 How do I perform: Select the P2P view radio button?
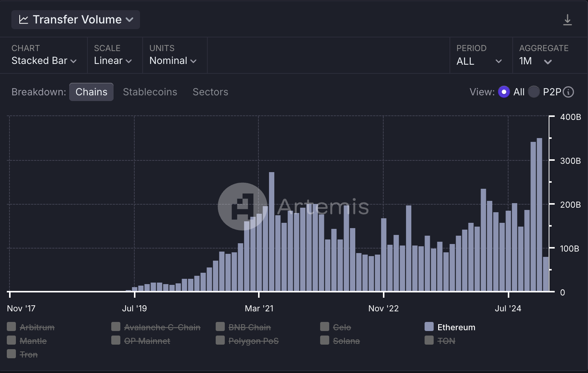coord(534,92)
